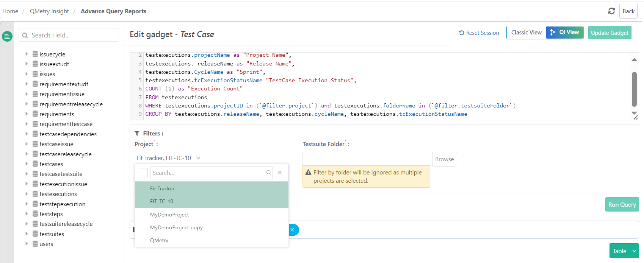Switch to QI View
The image size is (644, 263).
[x=564, y=33]
